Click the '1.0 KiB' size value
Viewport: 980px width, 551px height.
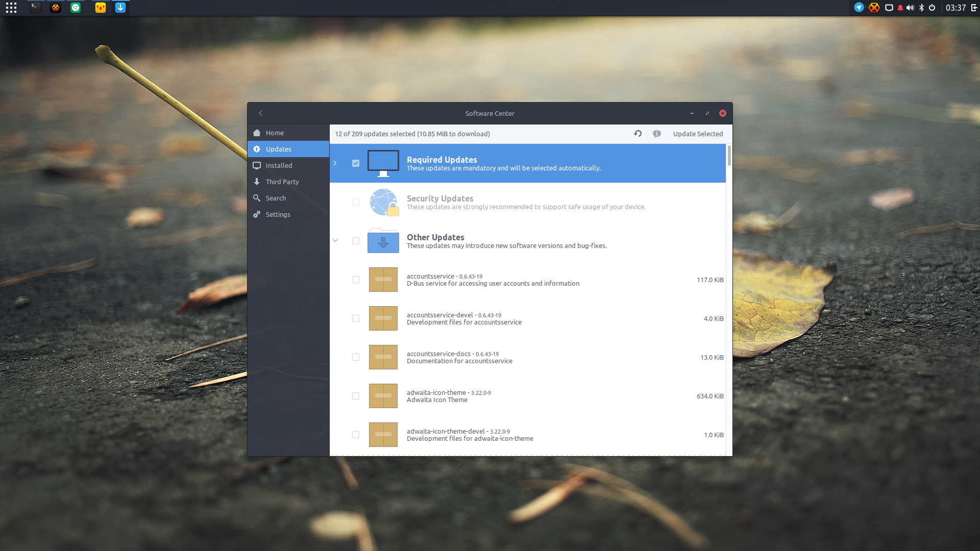click(x=714, y=435)
